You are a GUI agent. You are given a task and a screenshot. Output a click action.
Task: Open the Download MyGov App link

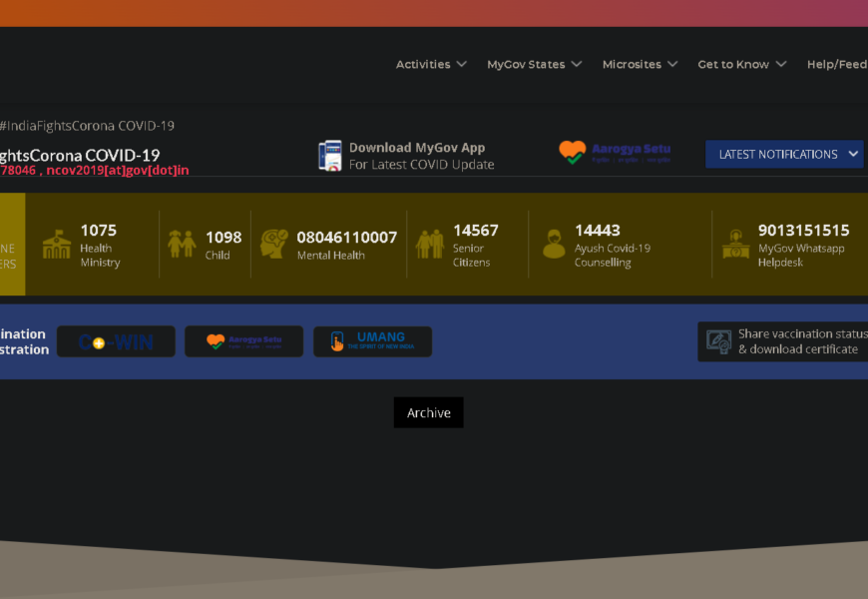tap(417, 148)
